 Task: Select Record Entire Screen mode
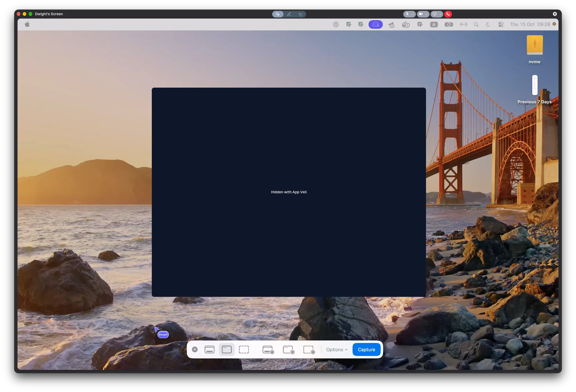tap(268, 350)
